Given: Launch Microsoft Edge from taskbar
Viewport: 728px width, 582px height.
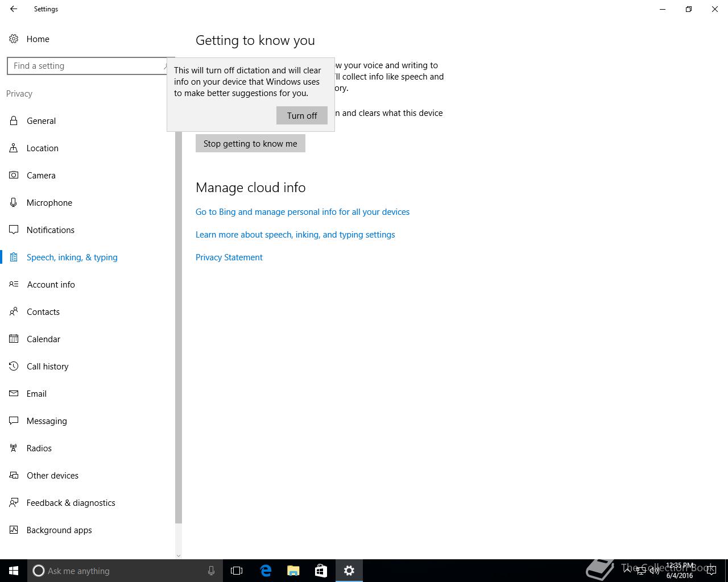Looking at the screenshot, I should 266,571.
